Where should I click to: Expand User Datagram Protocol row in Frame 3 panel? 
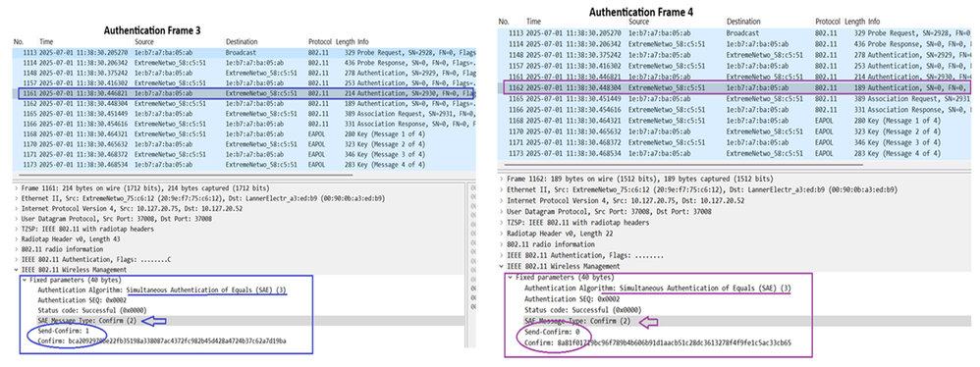pyautogui.click(x=17, y=219)
